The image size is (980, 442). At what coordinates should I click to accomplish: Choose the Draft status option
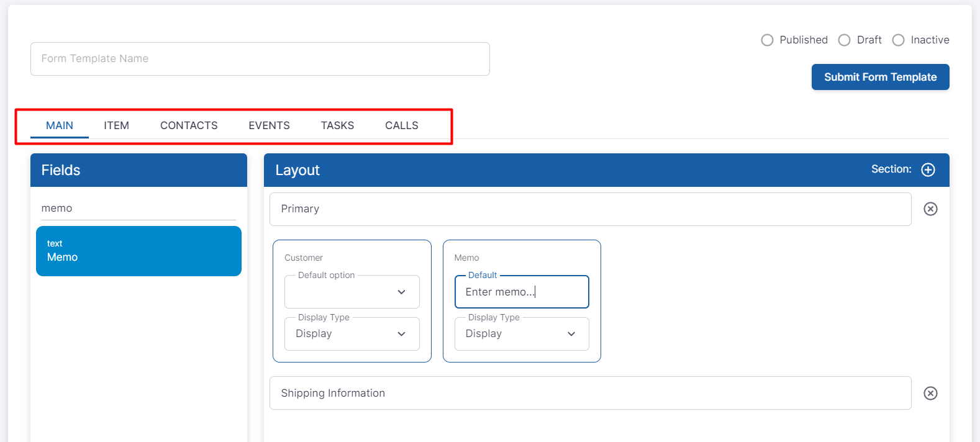(x=845, y=40)
